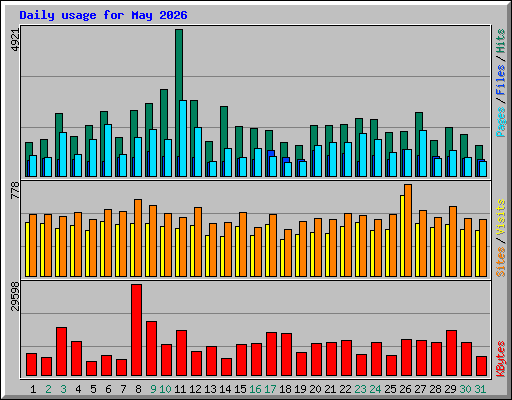Click day 2 on the x-axis
The height and width of the screenshot is (400, 512).
coord(48,389)
